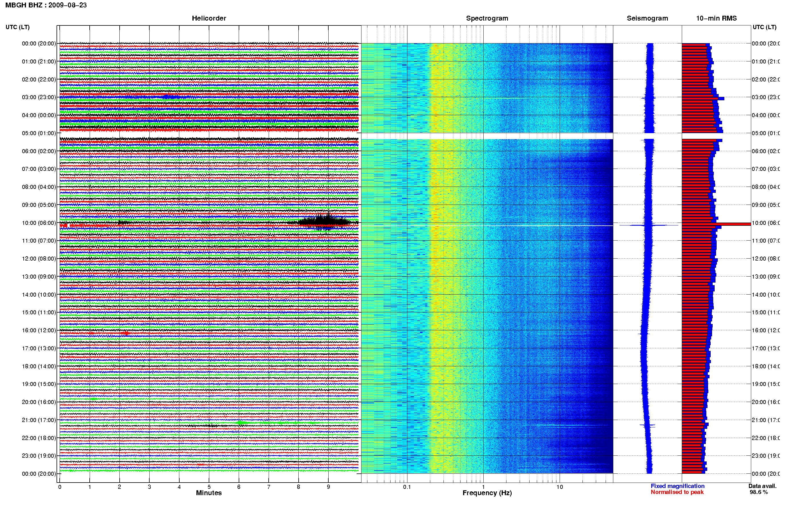The image size is (812, 508).
Task: Click the 0.1 frequency tick label
Action: (407, 487)
